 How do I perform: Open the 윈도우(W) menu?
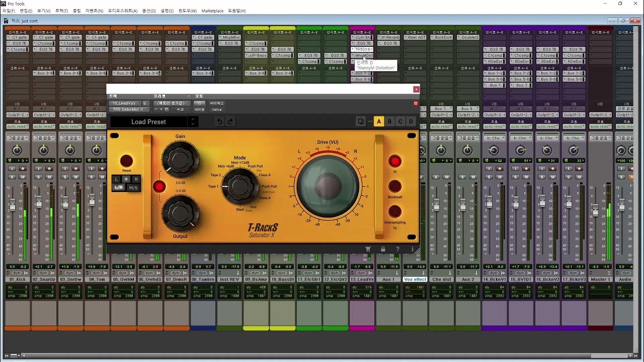point(188,11)
